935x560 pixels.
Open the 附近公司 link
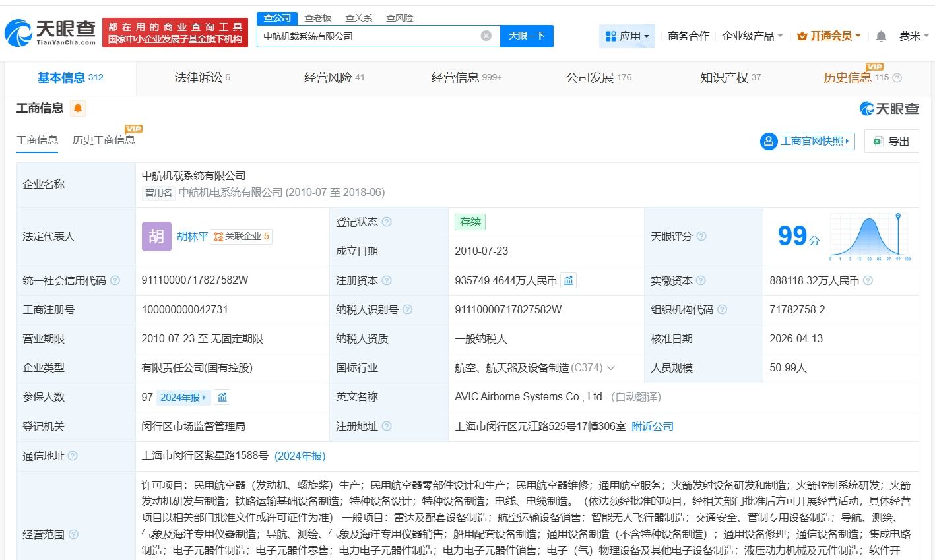653,427
